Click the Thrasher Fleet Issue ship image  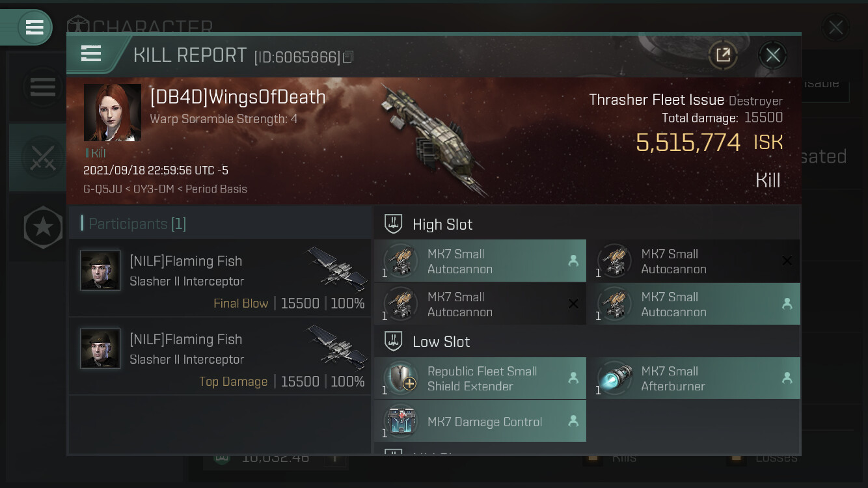coord(433,138)
